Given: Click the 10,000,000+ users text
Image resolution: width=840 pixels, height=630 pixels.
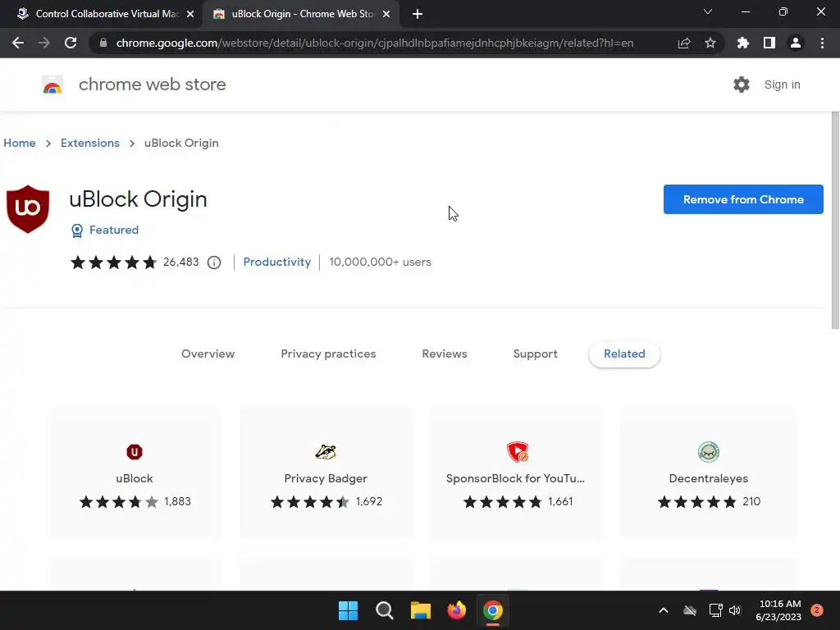Looking at the screenshot, I should coord(380,262).
